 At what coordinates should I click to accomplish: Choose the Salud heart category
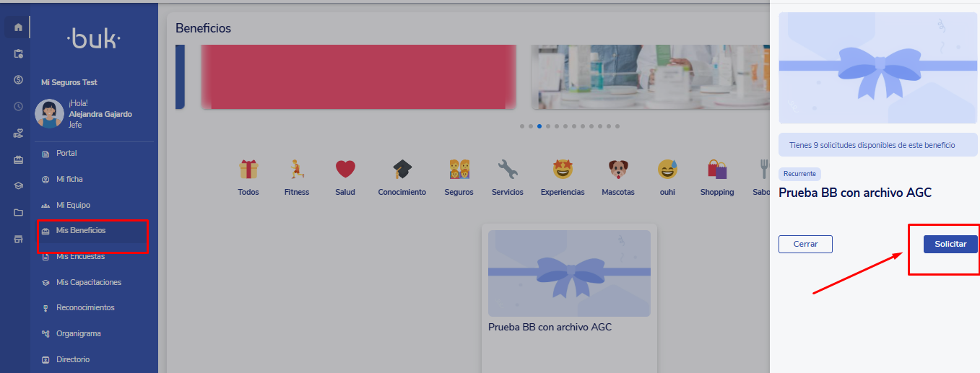coord(345,170)
